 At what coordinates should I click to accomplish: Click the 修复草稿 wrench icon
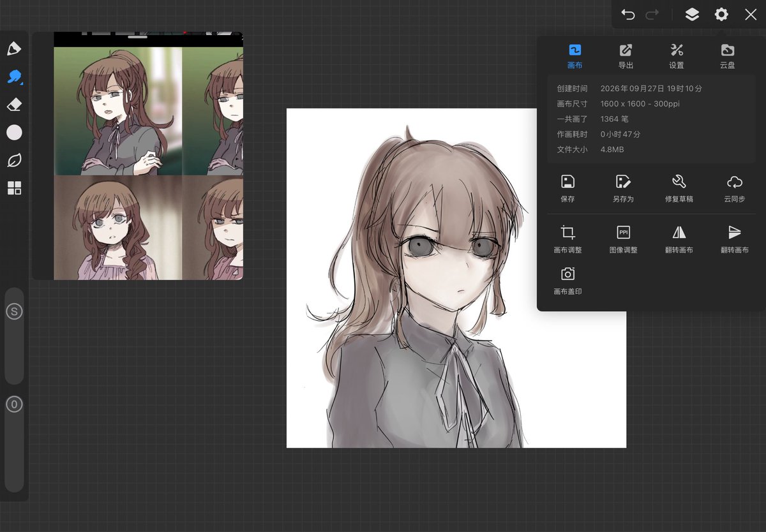tap(679, 182)
